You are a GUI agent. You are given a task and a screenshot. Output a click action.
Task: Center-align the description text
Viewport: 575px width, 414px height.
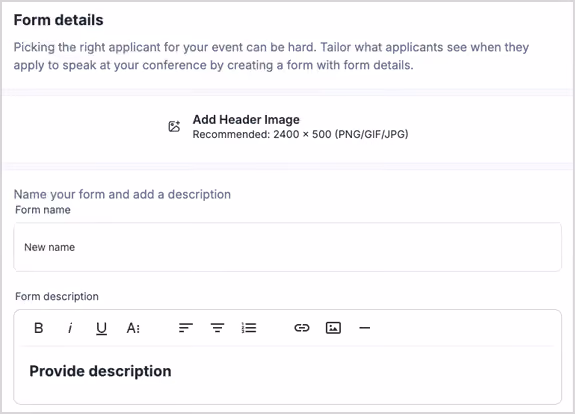[217, 327]
